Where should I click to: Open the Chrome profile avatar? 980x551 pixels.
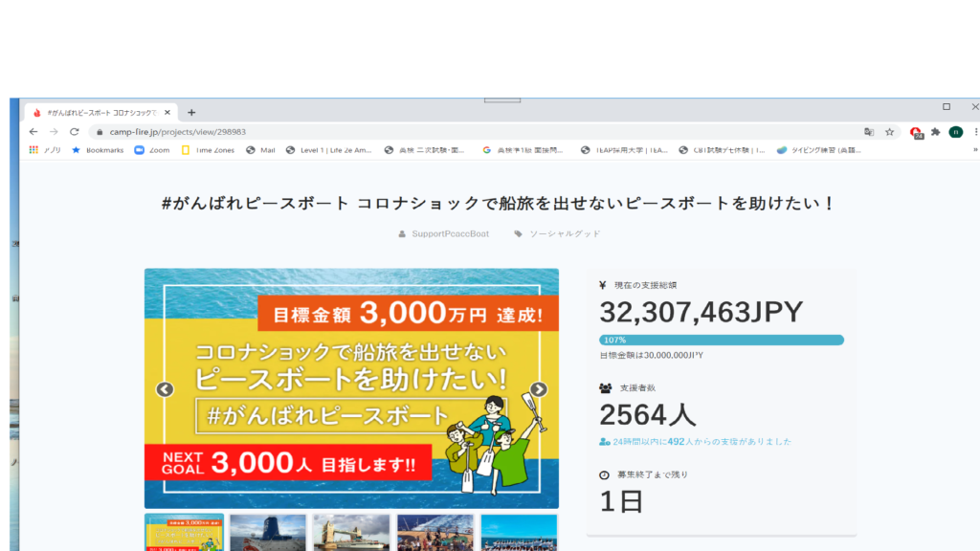[955, 132]
